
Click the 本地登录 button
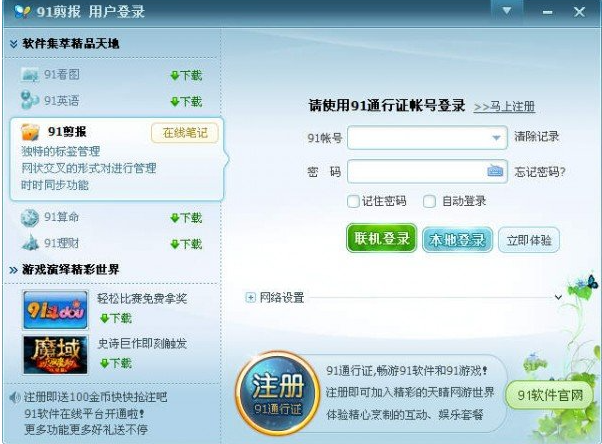pos(457,240)
